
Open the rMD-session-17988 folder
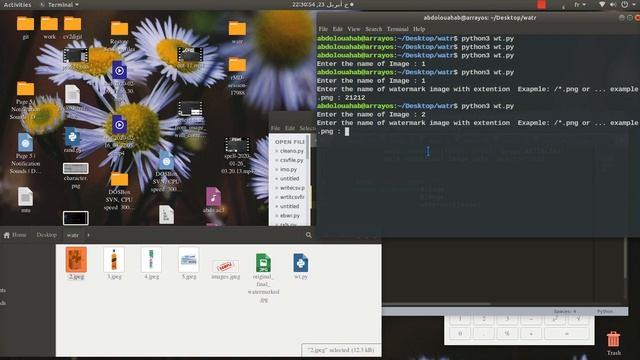(x=237, y=65)
